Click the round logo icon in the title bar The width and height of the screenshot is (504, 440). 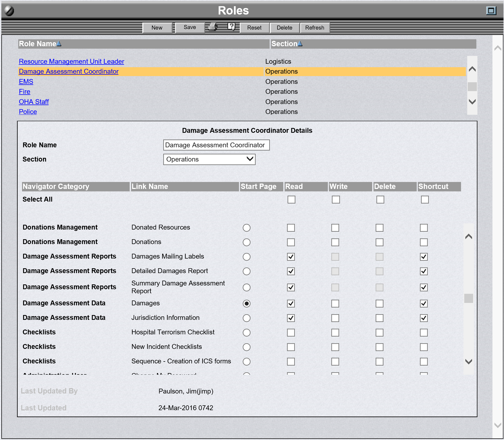9,11
